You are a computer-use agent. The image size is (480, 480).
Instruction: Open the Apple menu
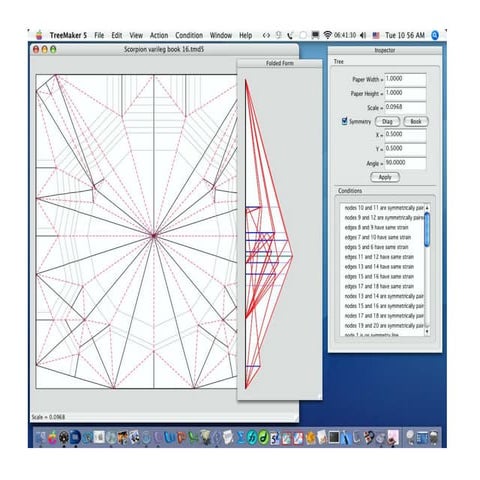[x=39, y=35]
